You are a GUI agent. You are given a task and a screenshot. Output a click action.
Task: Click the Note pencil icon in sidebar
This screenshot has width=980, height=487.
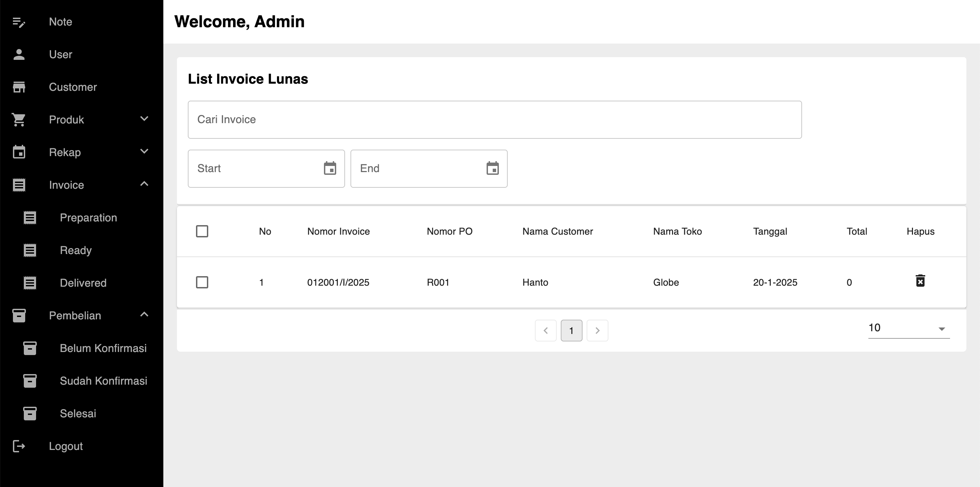(19, 22)
